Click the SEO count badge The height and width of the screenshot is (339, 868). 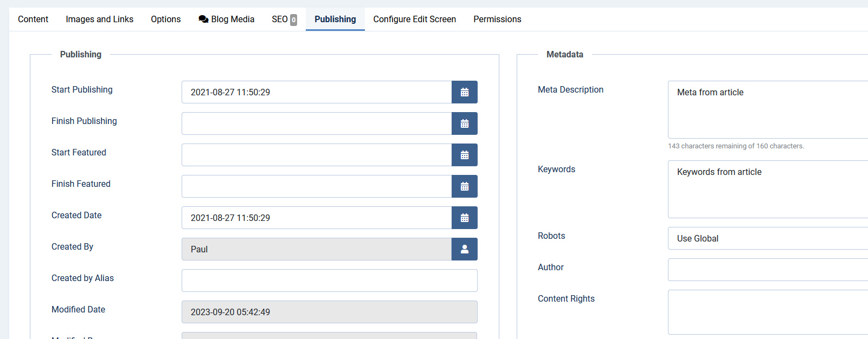(x=293, y=20)
